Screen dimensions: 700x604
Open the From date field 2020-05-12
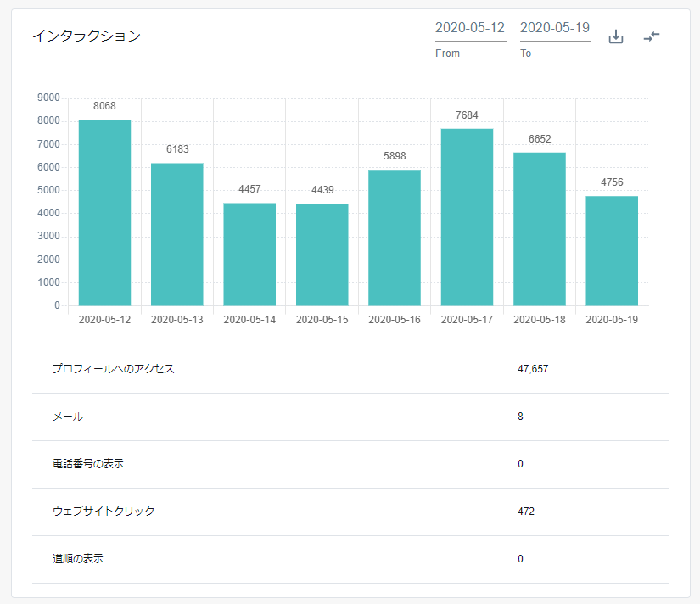470,28
